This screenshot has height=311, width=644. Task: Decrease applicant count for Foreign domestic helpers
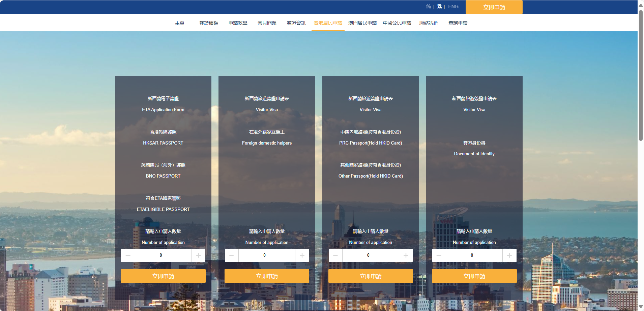[x=232, y=255]
